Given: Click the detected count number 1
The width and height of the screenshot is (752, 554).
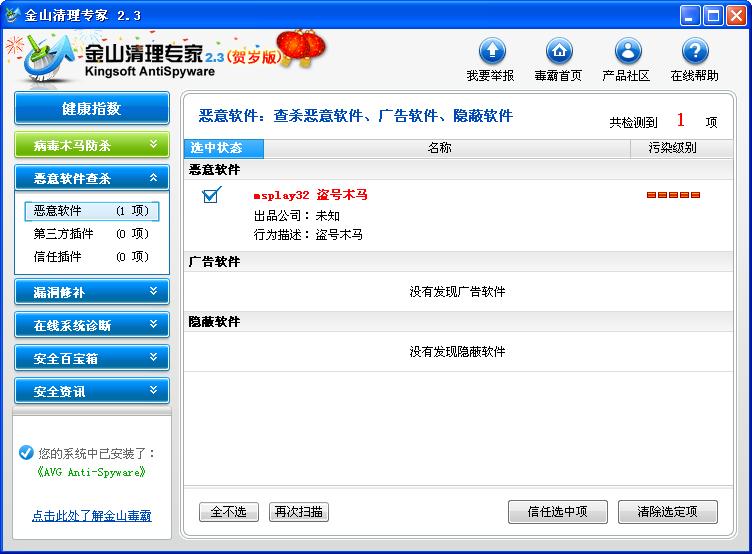Looking at the screenshot, I should click(x=681, y=120).
